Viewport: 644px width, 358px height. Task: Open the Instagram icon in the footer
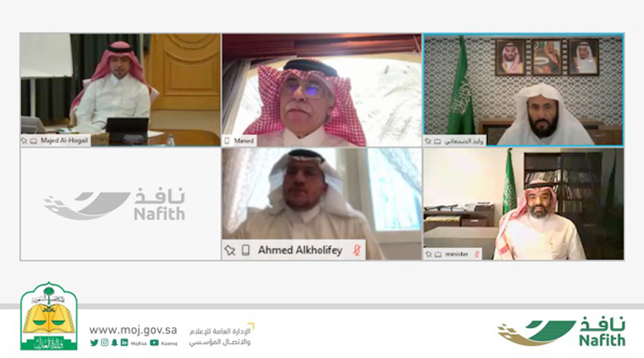pos(105,343)
